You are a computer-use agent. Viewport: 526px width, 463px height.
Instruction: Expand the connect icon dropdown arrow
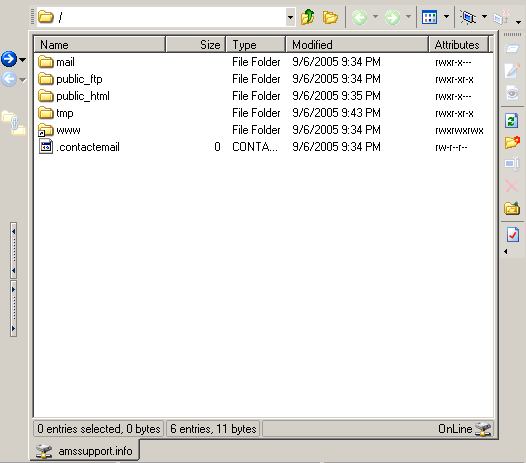pyautogui.click(x=484, y=16)
